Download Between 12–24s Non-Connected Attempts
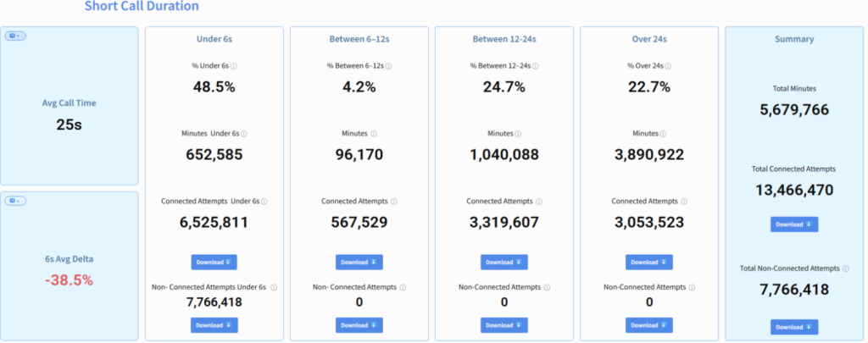This screenshot has height=343, width=868. [x=504, y=325]
